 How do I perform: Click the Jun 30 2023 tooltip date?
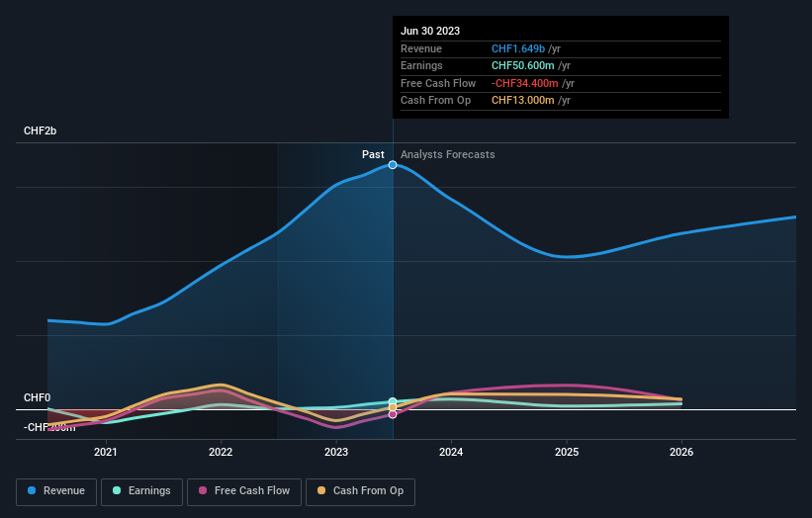430,31
